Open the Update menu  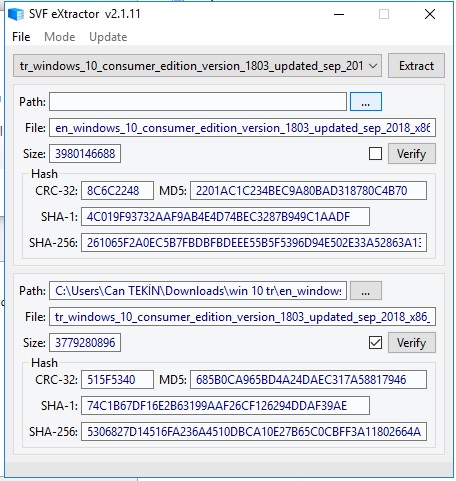108,37
